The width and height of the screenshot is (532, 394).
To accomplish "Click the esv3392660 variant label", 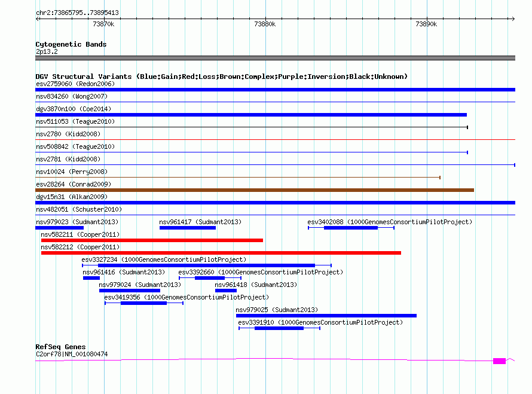I will click(x=261, y=272).
